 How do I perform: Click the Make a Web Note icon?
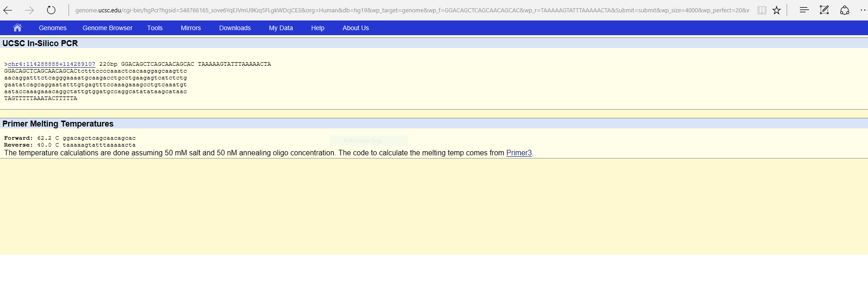click(x=824, y=10)
